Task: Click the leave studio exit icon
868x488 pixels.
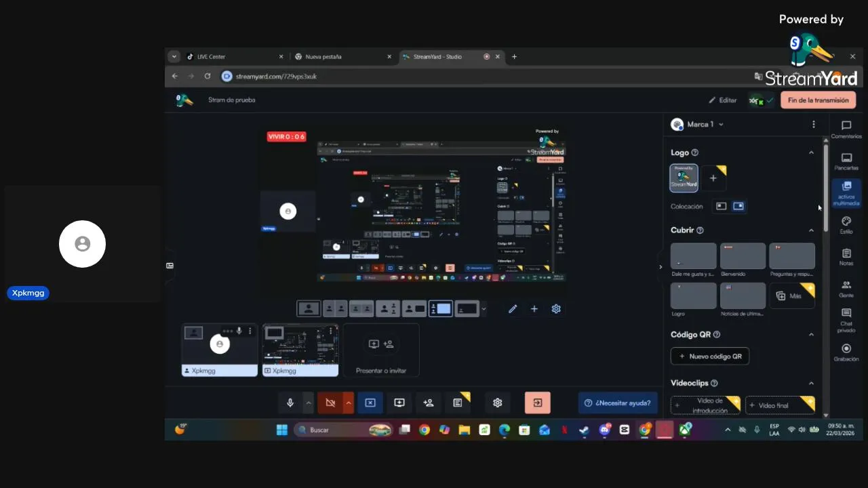Action: [x=538, y=403]
